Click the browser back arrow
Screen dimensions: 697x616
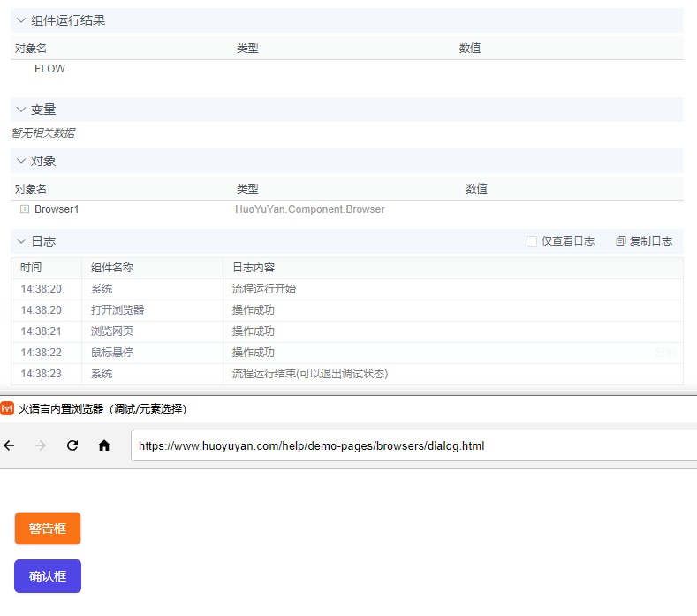(10, 445)
